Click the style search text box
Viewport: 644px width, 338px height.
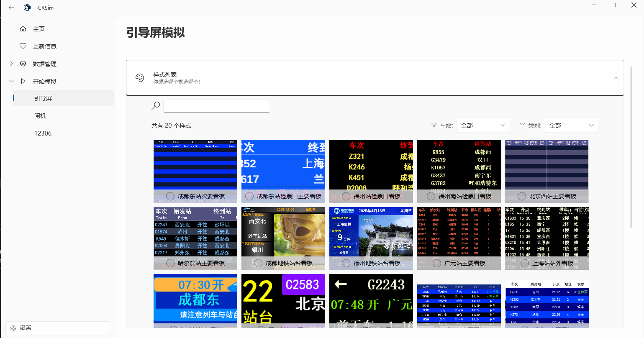[x=216, y=106]
